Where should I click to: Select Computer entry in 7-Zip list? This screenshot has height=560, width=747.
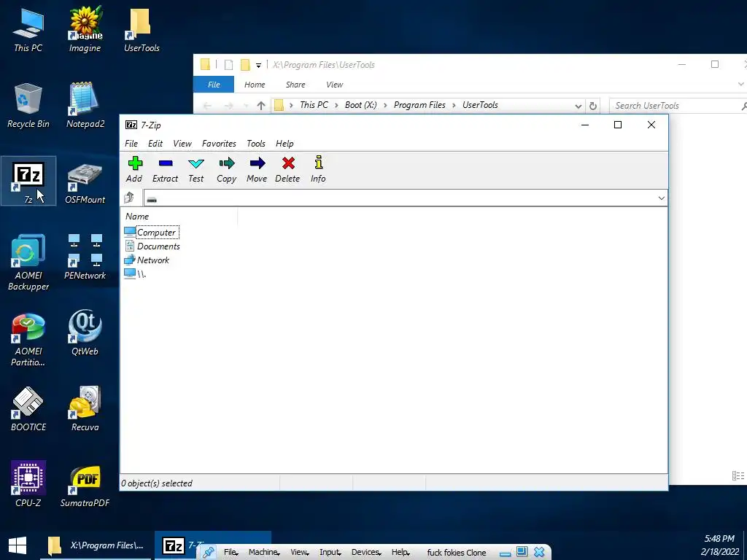[151, 233]
